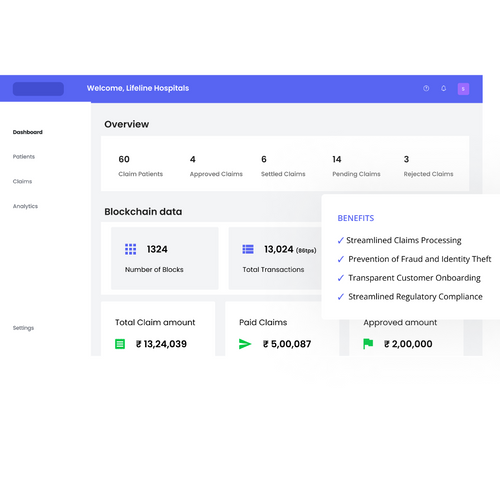
Task: Click green Approved amount flag icon
Action: click(368, 344)
